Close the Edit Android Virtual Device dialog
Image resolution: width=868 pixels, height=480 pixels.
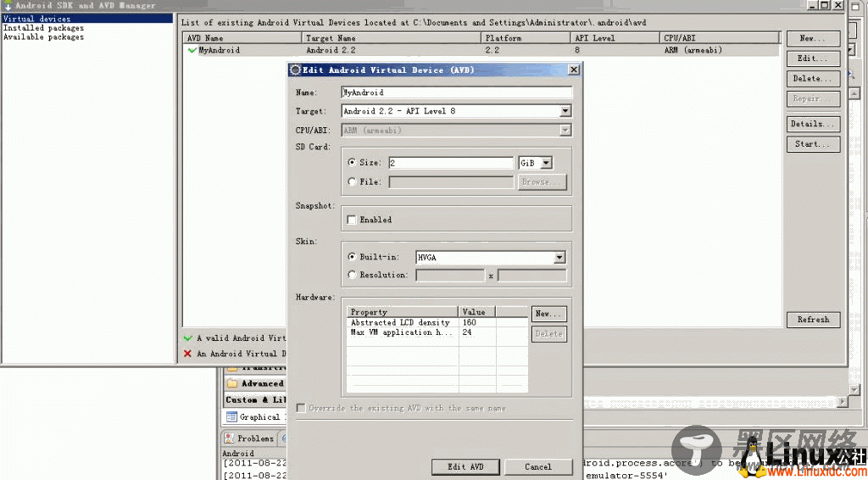(574, 70)
